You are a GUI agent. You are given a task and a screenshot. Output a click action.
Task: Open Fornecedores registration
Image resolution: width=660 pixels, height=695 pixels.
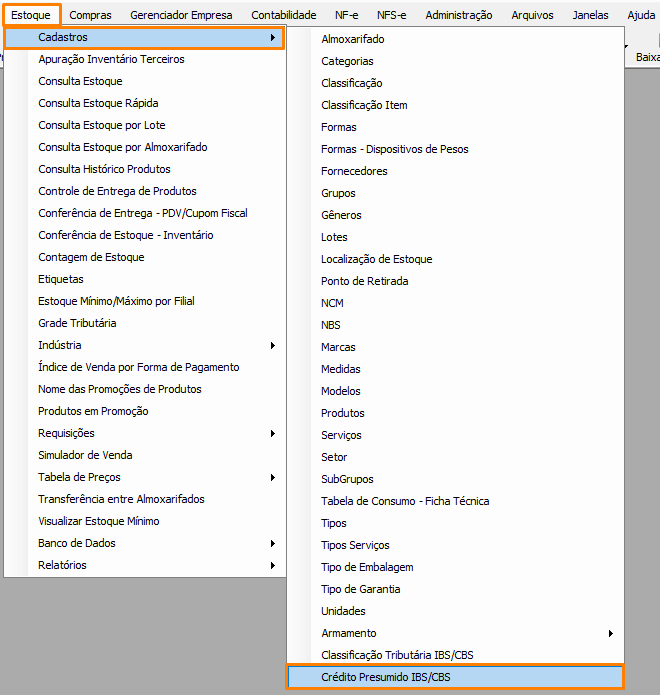click(x=455, y=171)
